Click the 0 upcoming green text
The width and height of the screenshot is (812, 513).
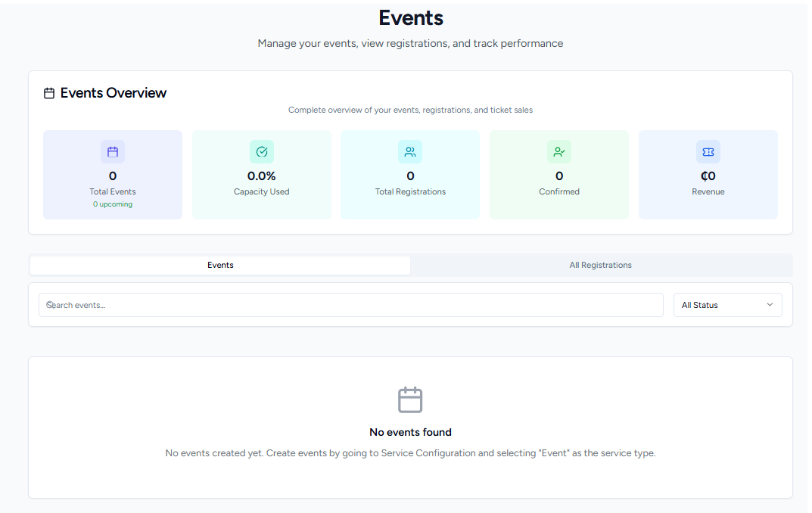(x=113, y=204)
